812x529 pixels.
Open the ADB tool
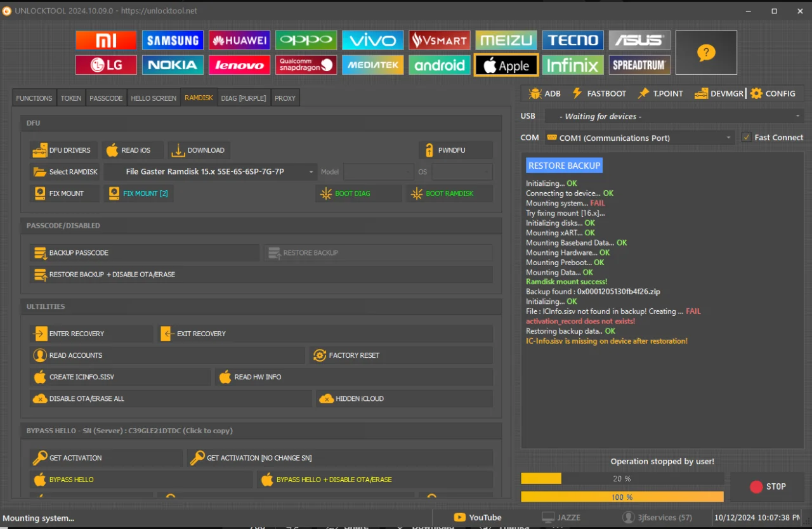click(x=544, y=93)
